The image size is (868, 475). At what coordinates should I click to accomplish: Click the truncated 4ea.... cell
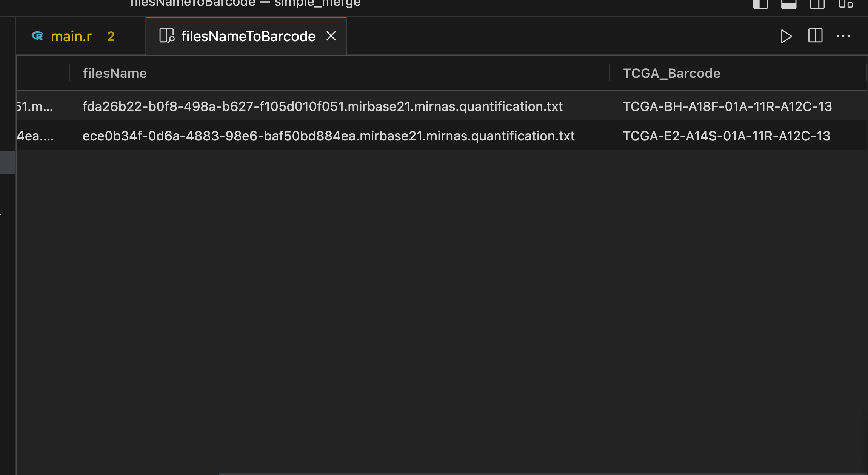point(35,136)
